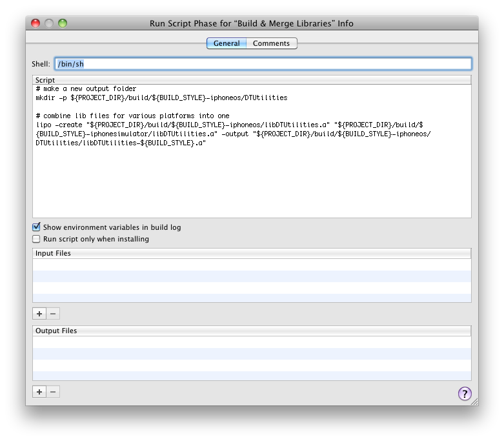This screenshot has height=441, width=504.
Task: Enable Run script only when installing
Action: tap(37, 239)
